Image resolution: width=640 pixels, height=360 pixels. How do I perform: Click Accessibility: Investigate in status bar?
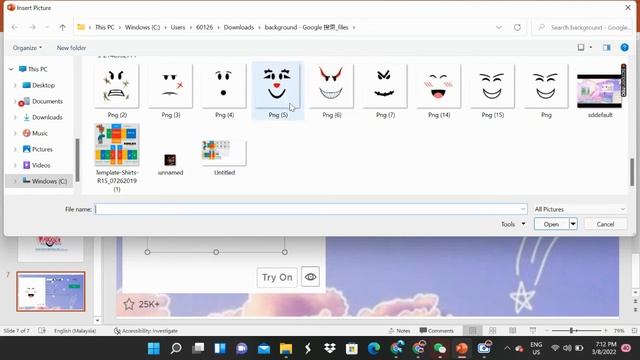(146, 331)
